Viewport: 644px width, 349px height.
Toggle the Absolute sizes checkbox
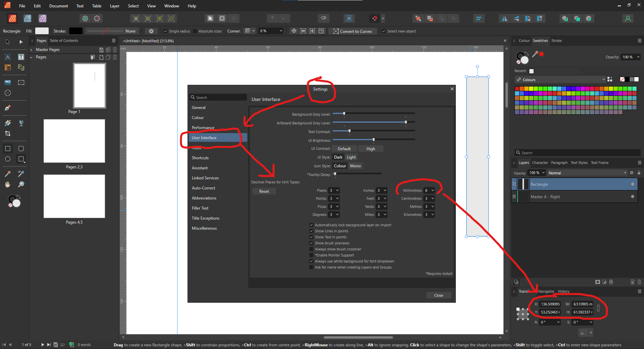click(x=195, y=31)
